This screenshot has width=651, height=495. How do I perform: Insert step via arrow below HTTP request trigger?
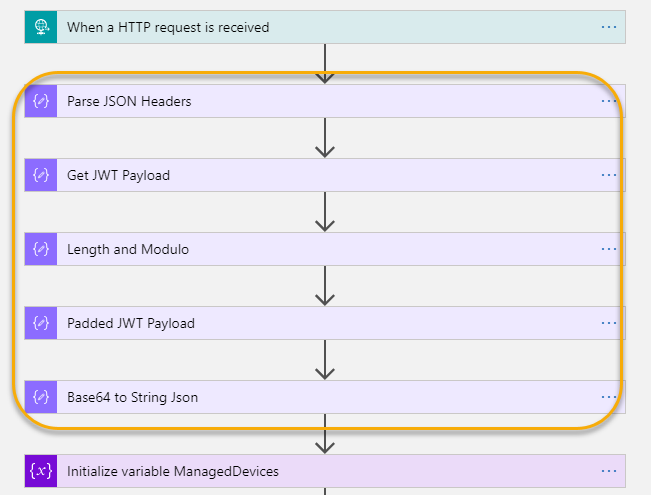325,64
